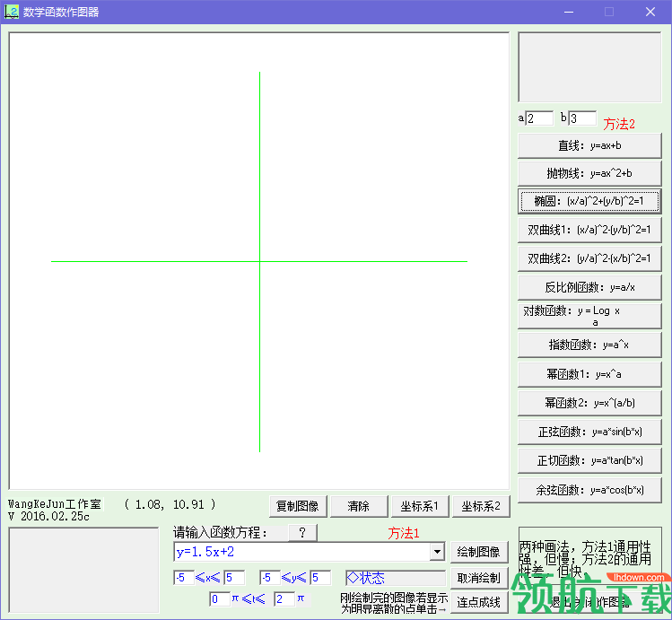Image resolution: width=672 pixels, height=620 pixels.
Task: Click the version text V 2016.02.25c
Action: [48, 516]
